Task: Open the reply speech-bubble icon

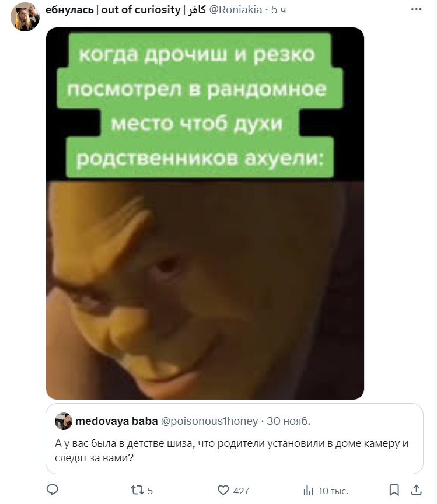Action: 53,490
